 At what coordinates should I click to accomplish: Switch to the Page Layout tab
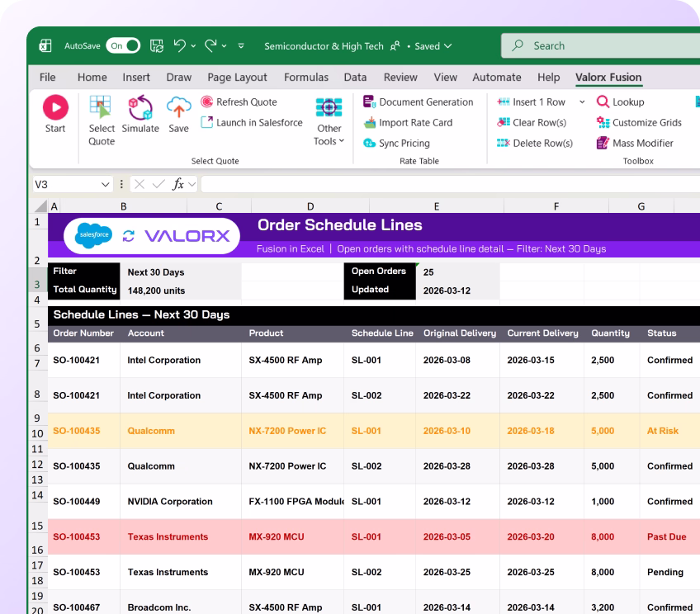(237, 78)
